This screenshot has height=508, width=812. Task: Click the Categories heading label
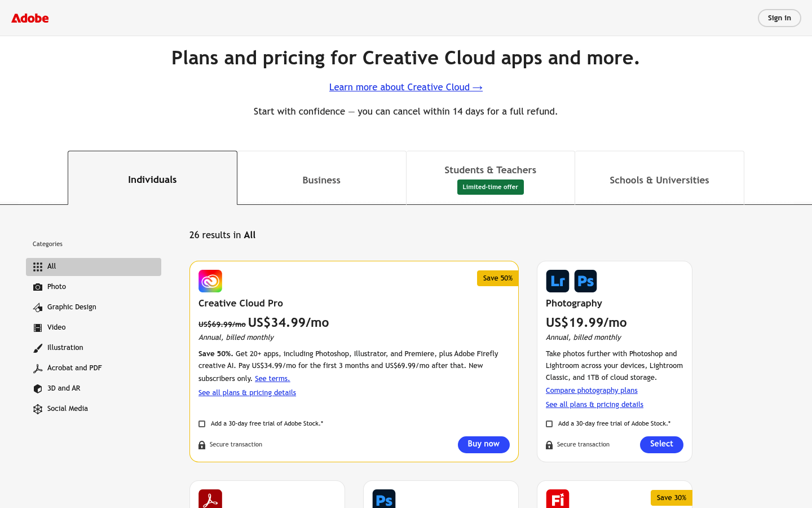pyautogui.click(x=47, y=244)
